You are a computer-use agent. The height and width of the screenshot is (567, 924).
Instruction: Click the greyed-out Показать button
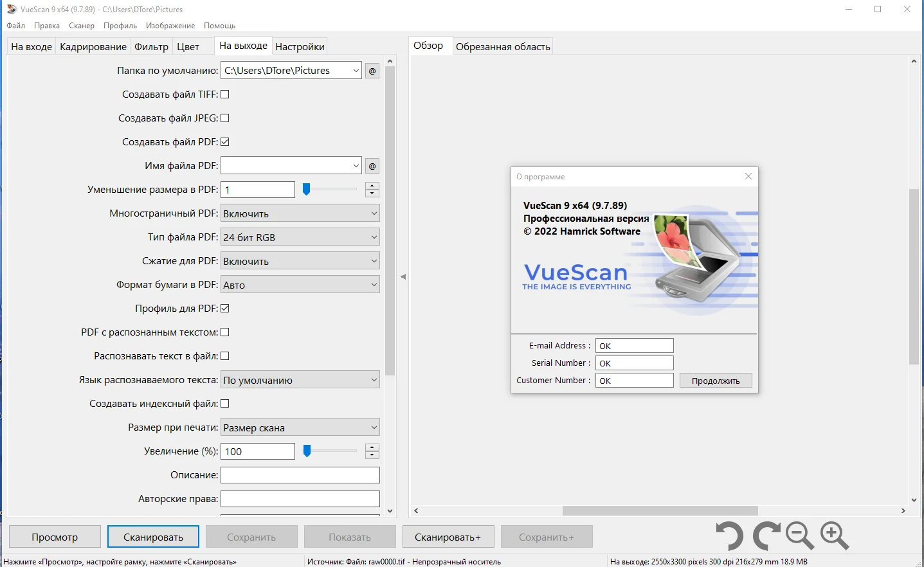pyautogui.click(x=350, y=537)
